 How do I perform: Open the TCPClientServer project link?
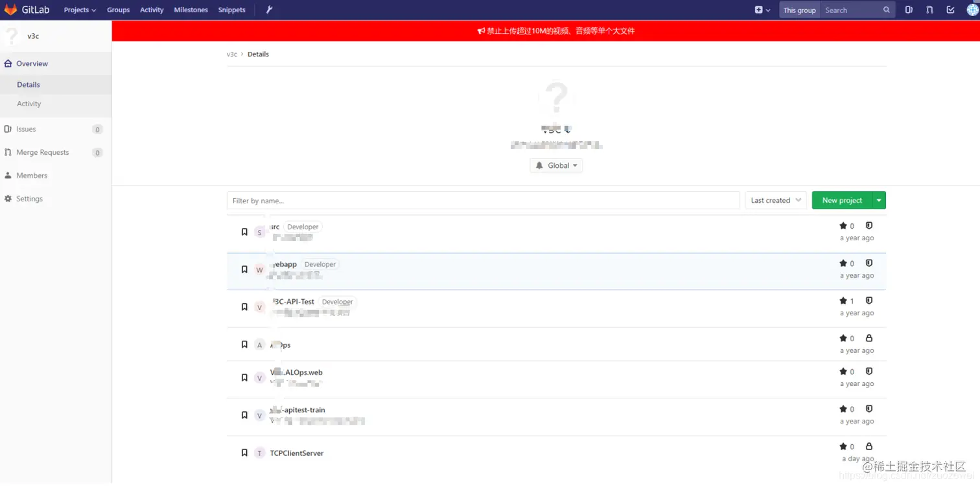[x=297, y=453]
